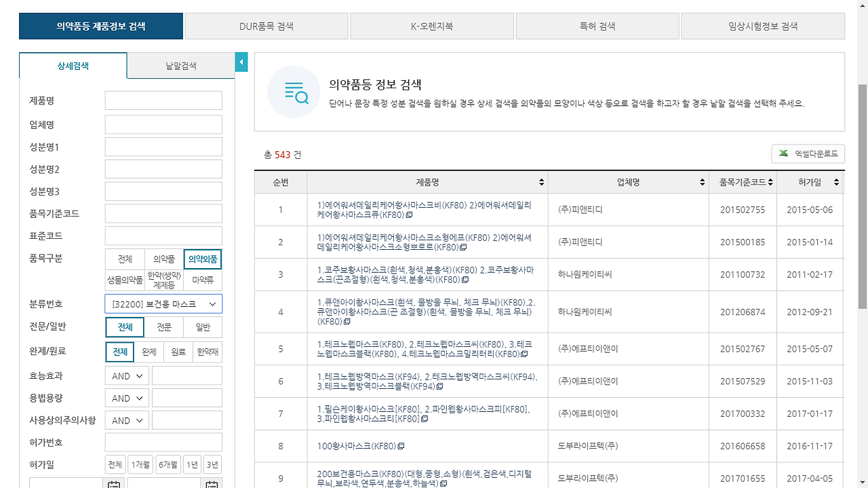The width and height of the screenshot is (868, 488).
Task: Open 테크노웹방역마스크(KF94) product link
Action: [427, 381]
